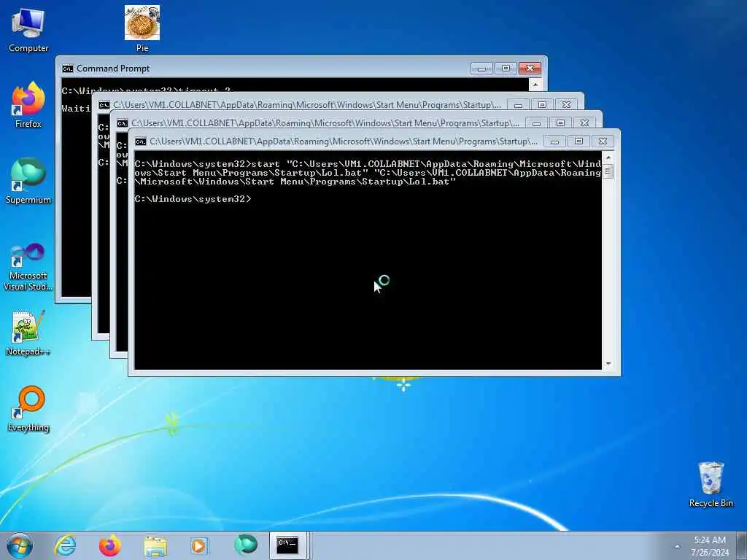Show hidden icons in the system tray
Viewport: 747px width, 560px height.
[677, 546]
